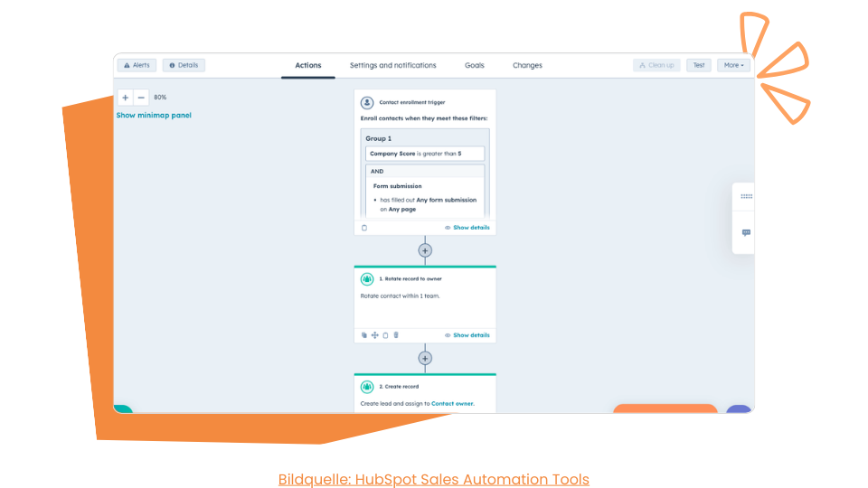Add action after Rotate record step
The width and height of the screenshot is (868, 488).
(425, 359)
